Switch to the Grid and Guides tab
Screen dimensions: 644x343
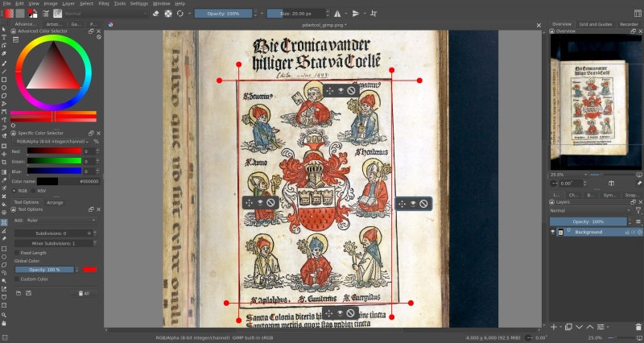[596, 24]
